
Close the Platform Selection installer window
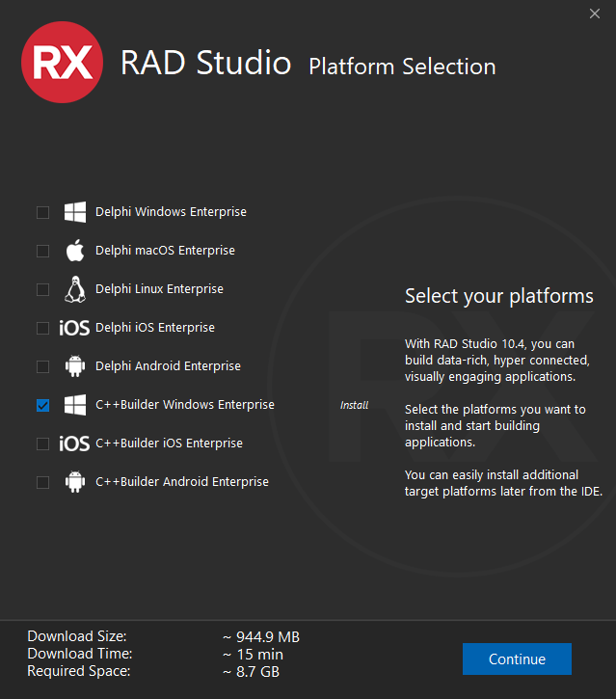594,13
